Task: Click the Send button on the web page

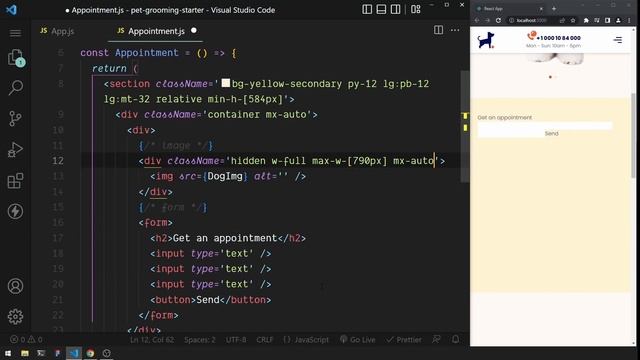Action: [x=551, y=133]
